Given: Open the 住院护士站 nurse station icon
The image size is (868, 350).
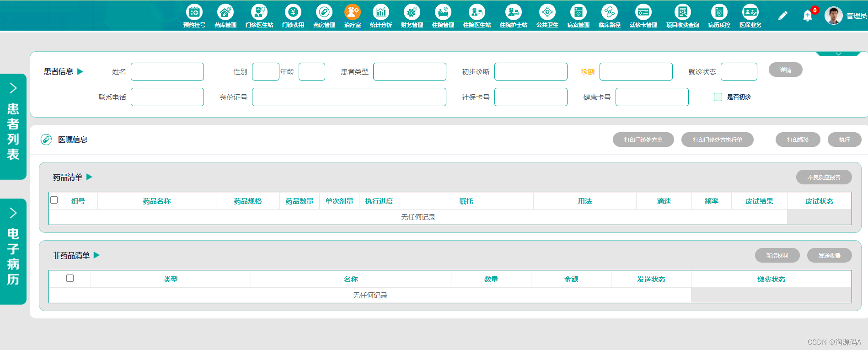Looking at the screenshot, I should pos(514,12).
